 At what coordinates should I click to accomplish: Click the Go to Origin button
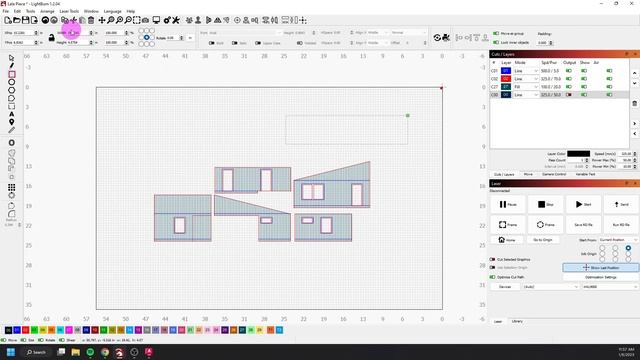pyautogui.click(x=543, y=240)
